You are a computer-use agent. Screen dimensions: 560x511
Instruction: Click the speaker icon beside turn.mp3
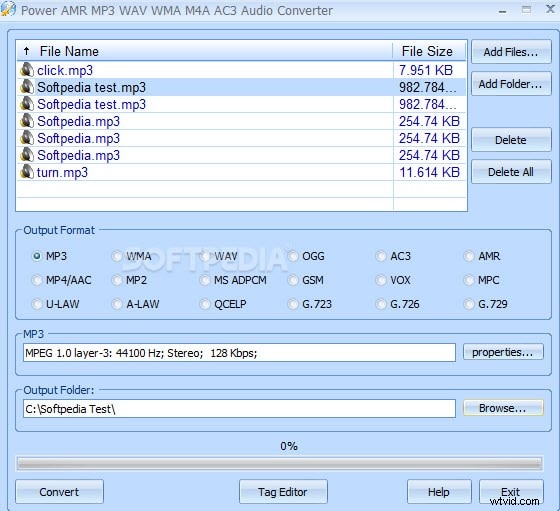(27, 172)
